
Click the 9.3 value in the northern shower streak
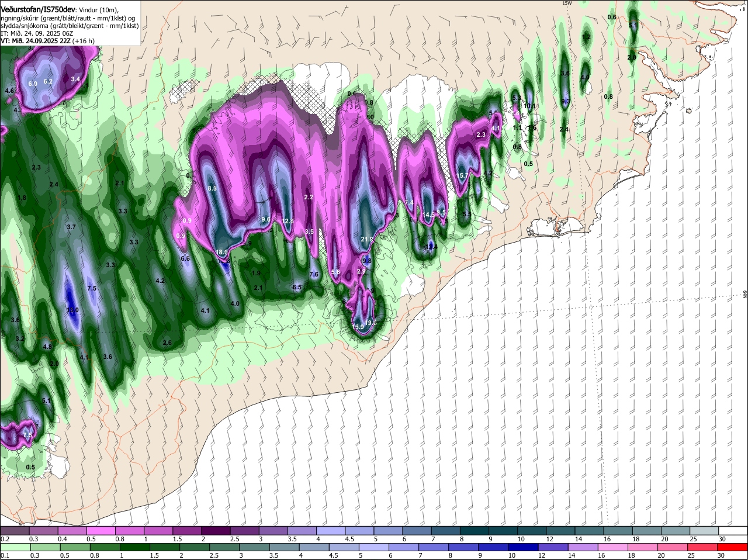(565, 101)
